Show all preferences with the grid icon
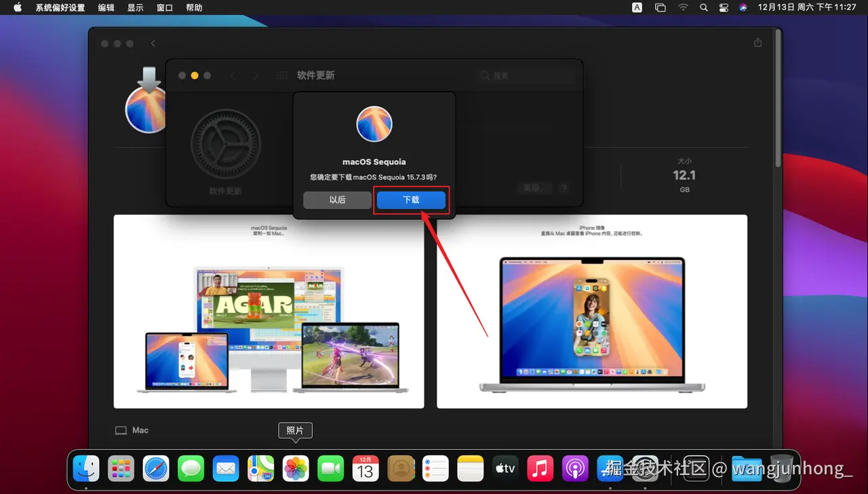The width and height of the screenshot is (868, 494). pyautogui.click(x=281, y=76)
